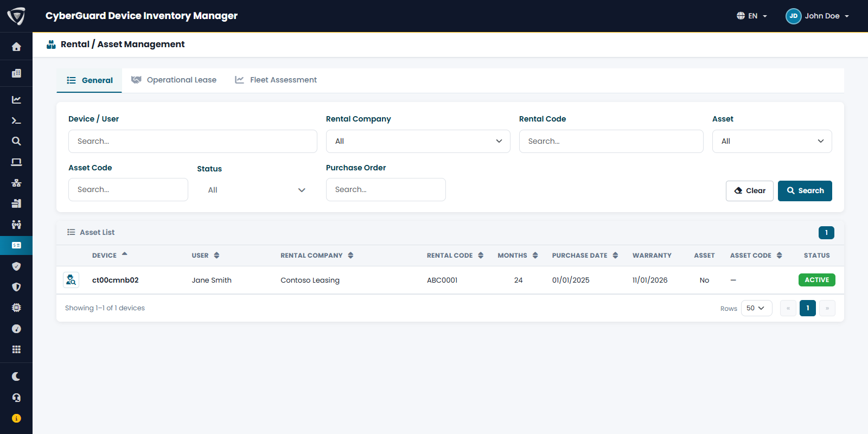
Task: Open the terminal prompt sidebar icon
Action: click(16, 120)
